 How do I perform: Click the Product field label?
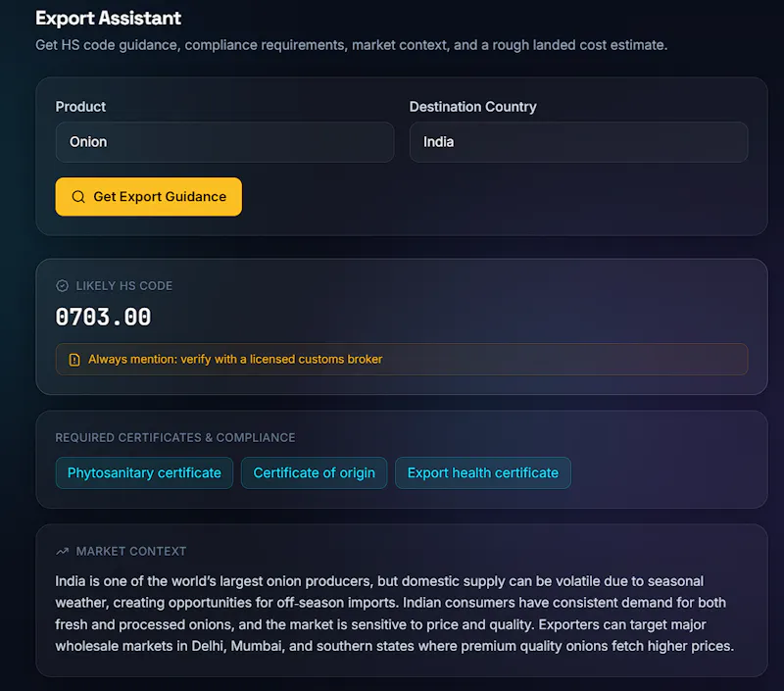click(80, 107)
